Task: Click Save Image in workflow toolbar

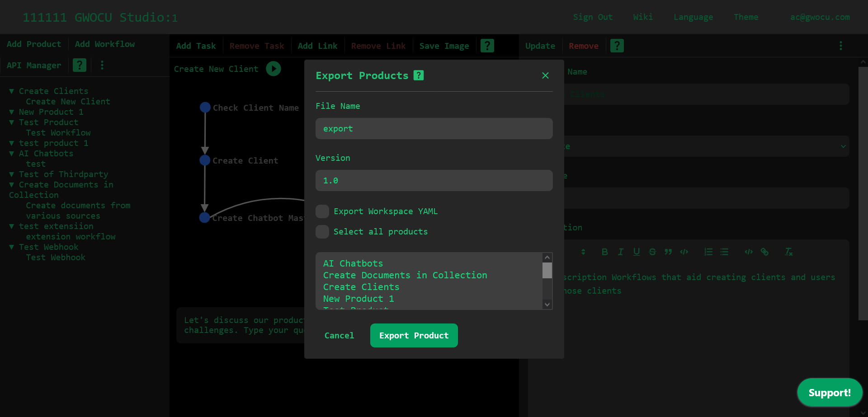Action: tap(444, 46)
